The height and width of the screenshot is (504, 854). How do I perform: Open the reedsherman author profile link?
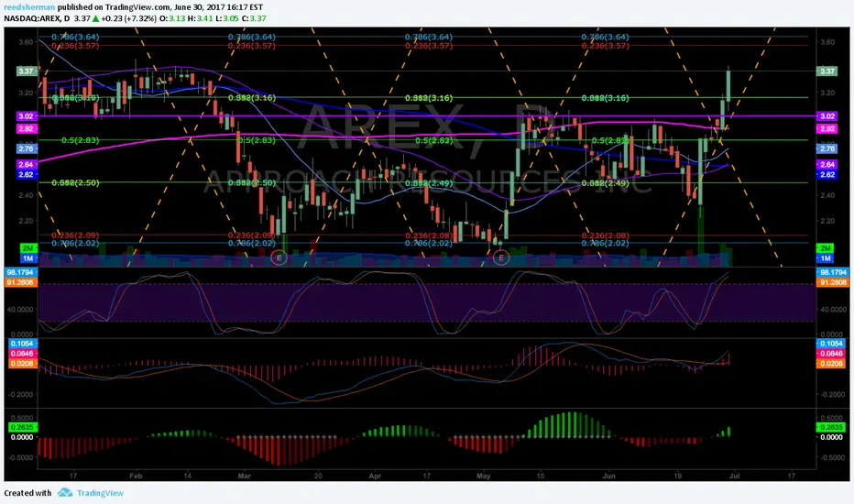click(29, 7)
